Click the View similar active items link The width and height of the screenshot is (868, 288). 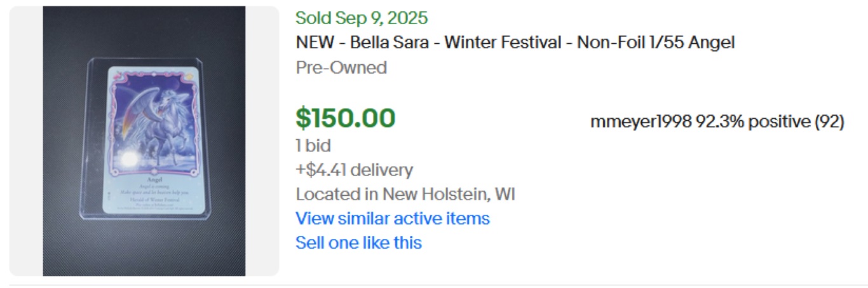pyautogui.click(x=392, y=219)
